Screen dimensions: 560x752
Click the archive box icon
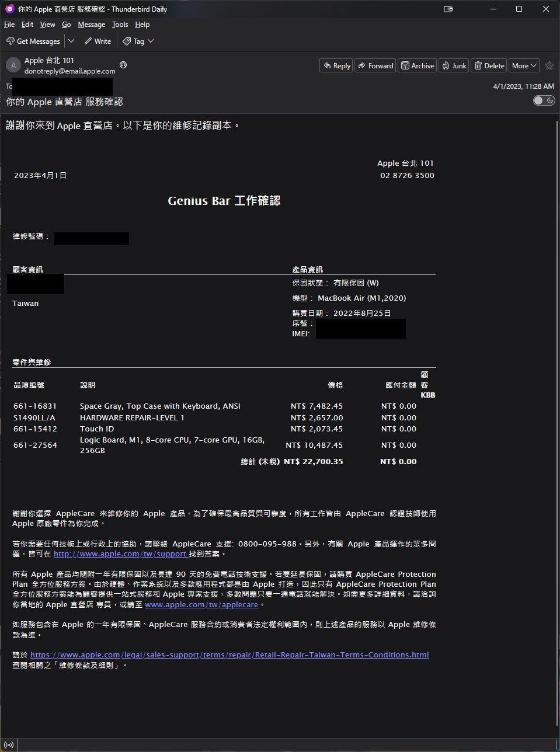click(x=405, y=66)
